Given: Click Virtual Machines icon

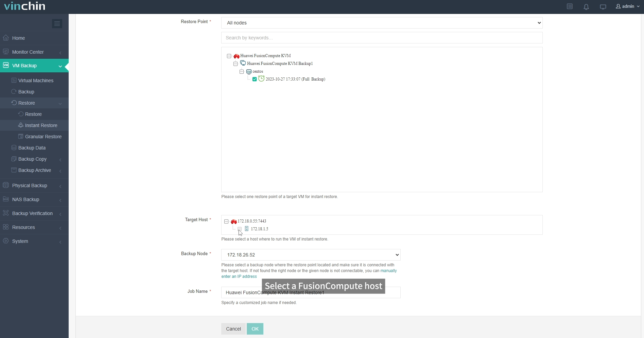Looking at the screenshot, I should click(x=14, y=80).
